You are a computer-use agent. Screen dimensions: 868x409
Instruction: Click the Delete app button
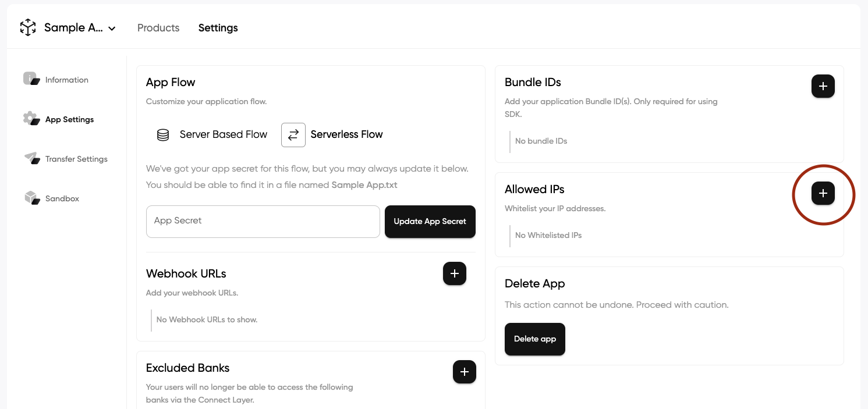point(535,339)
